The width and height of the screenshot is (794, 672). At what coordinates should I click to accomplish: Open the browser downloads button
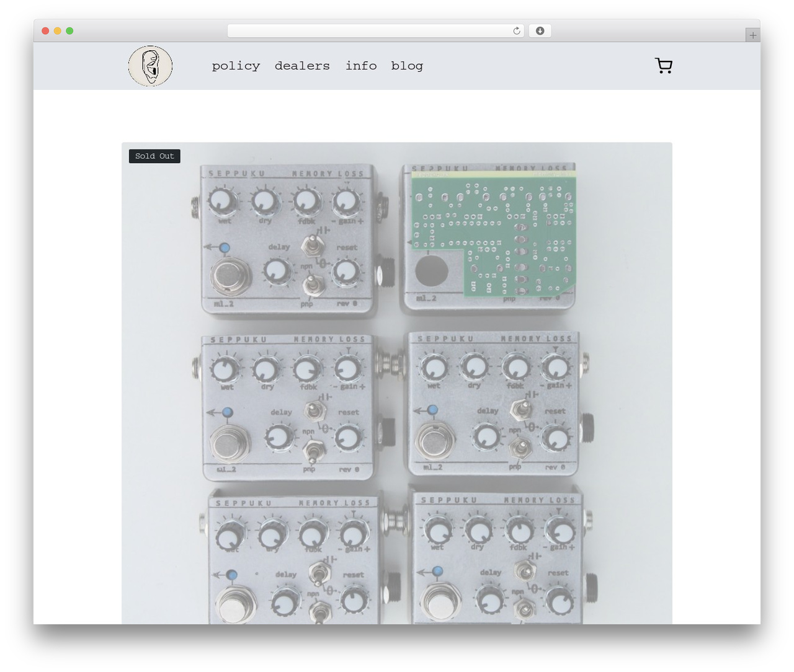(x=540, y=31)
